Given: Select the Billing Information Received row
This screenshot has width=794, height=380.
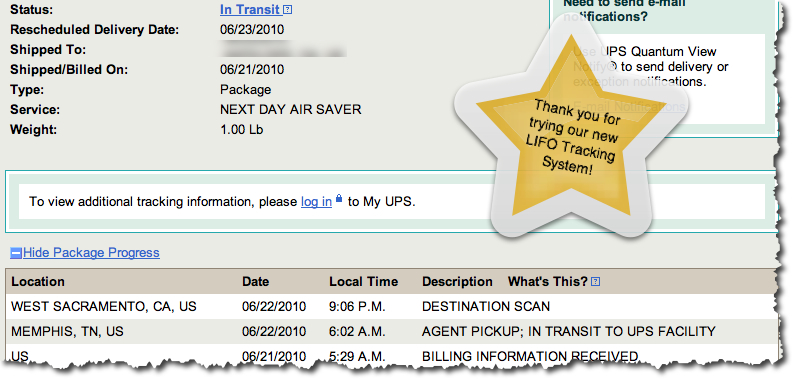Looking at the screenshot, I should [x=391, y=355].
